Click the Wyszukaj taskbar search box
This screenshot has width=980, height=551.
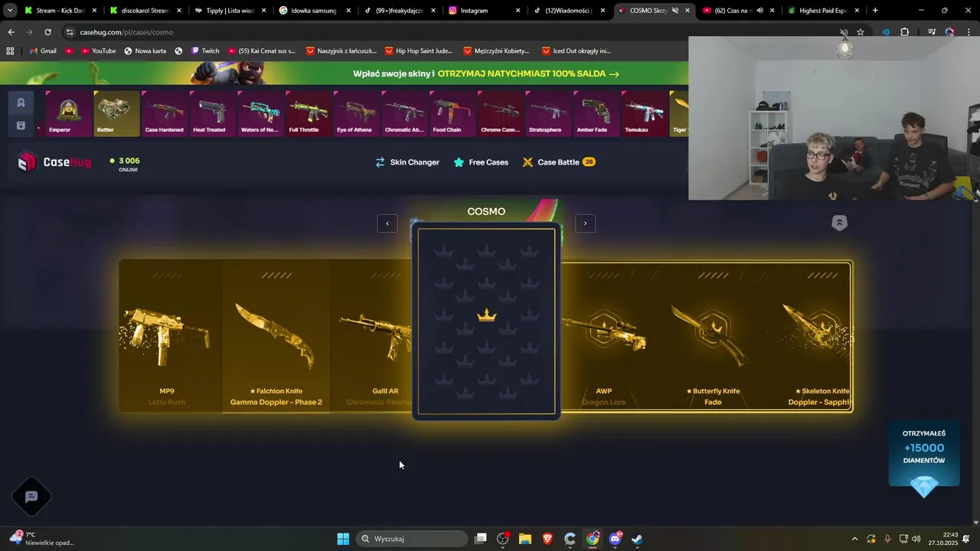tap(413, 539)
